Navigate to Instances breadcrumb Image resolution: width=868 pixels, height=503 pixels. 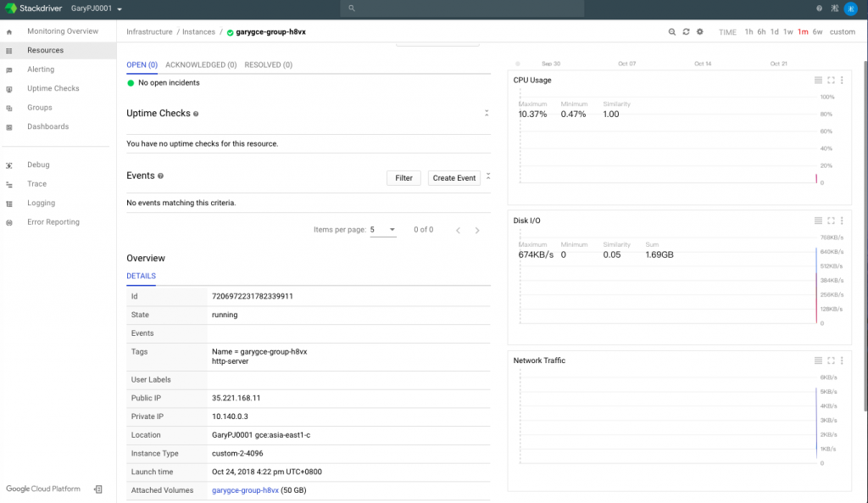click(x=198, y=31)
